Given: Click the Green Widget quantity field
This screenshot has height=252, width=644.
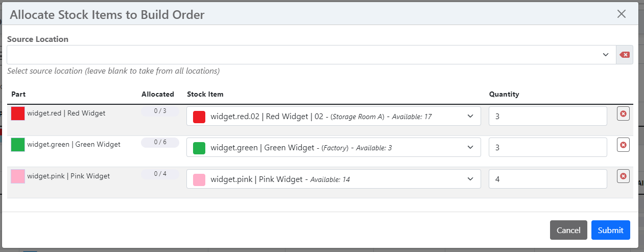Looking at the screenshot, I should pos(547,147).
